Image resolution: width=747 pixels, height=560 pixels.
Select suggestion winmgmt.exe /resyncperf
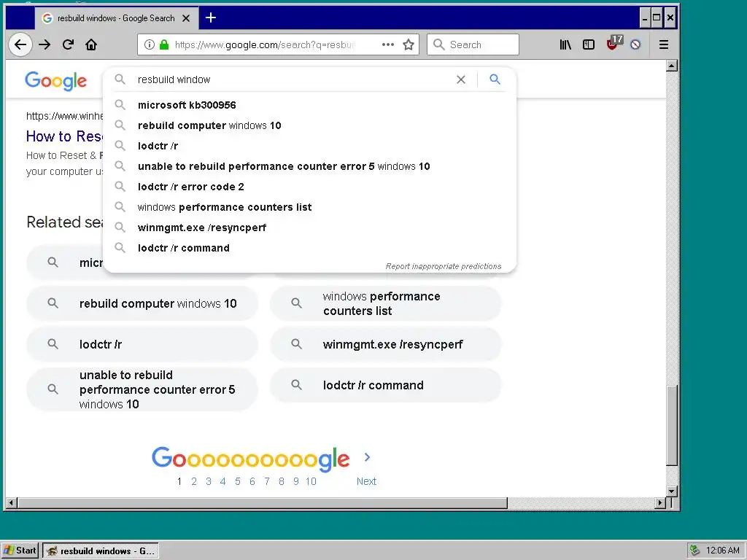[x=309, y=227]
